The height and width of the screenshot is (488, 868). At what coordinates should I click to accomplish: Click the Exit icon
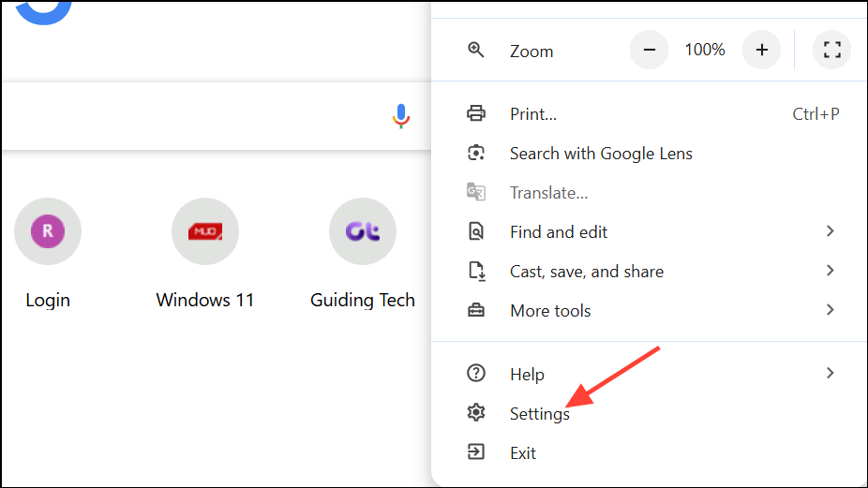476,452
